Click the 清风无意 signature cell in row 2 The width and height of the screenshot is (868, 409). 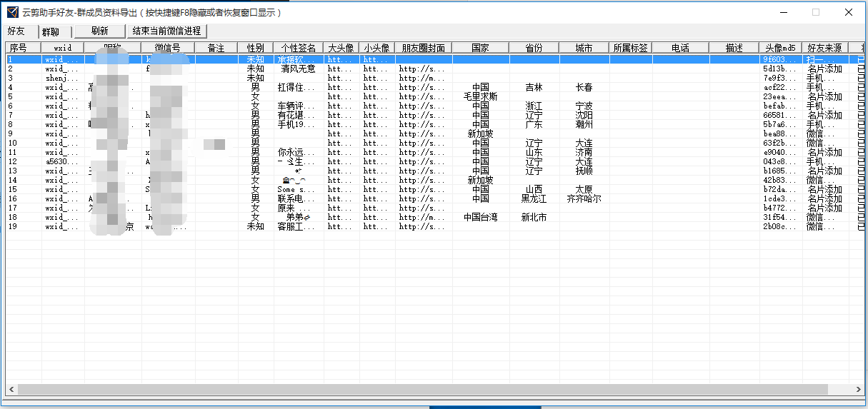298,69
